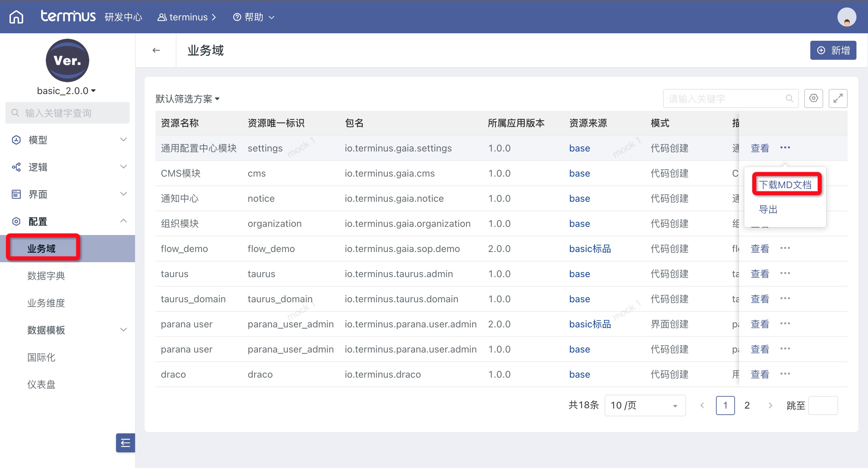
Task: Open the 默认筛选方案 dropdown
Action: 187,99
